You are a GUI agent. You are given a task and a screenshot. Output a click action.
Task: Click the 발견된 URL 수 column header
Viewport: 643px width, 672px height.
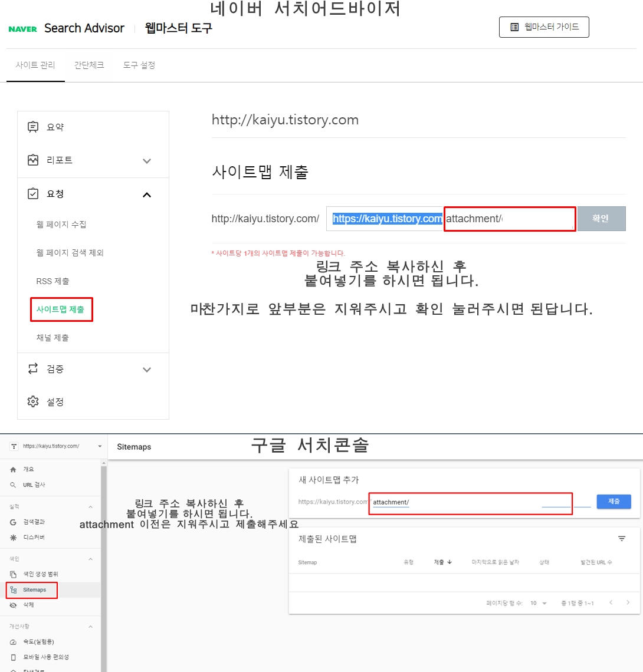point(596,562)
